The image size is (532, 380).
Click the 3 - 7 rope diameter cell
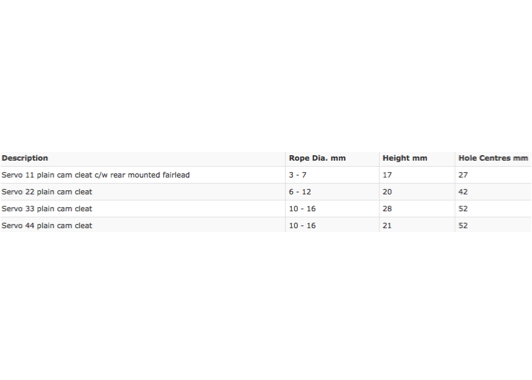(x=298, y=175)
